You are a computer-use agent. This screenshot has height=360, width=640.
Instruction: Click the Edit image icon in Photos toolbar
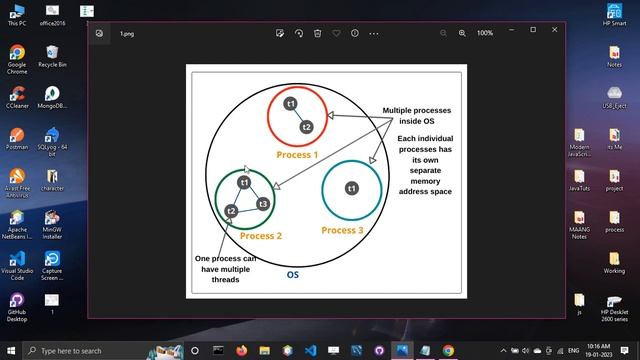280,33
